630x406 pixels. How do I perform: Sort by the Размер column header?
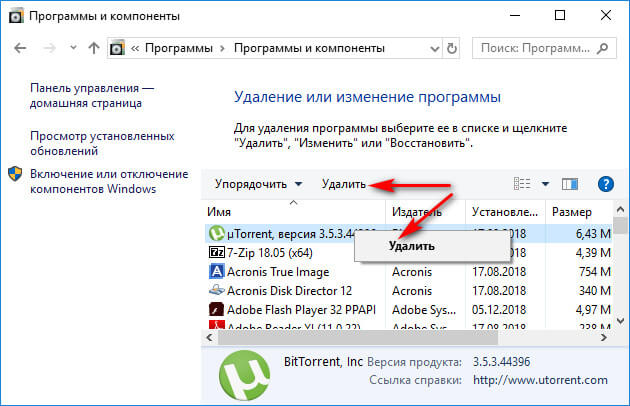click(579, 212)
